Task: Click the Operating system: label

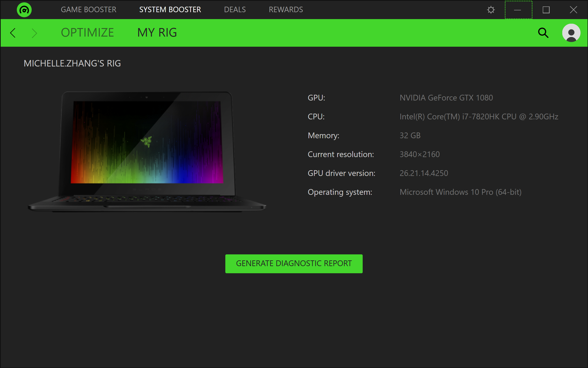Action: point(340,192)
